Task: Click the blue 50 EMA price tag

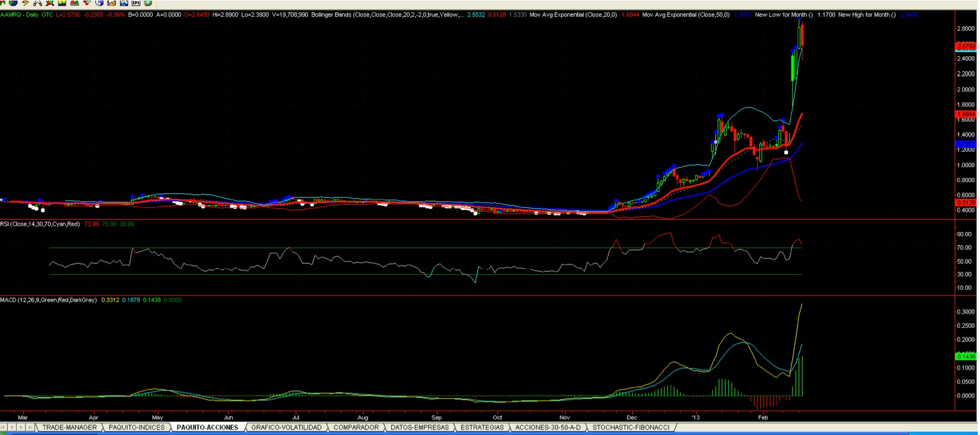Action: pos(966,143)
